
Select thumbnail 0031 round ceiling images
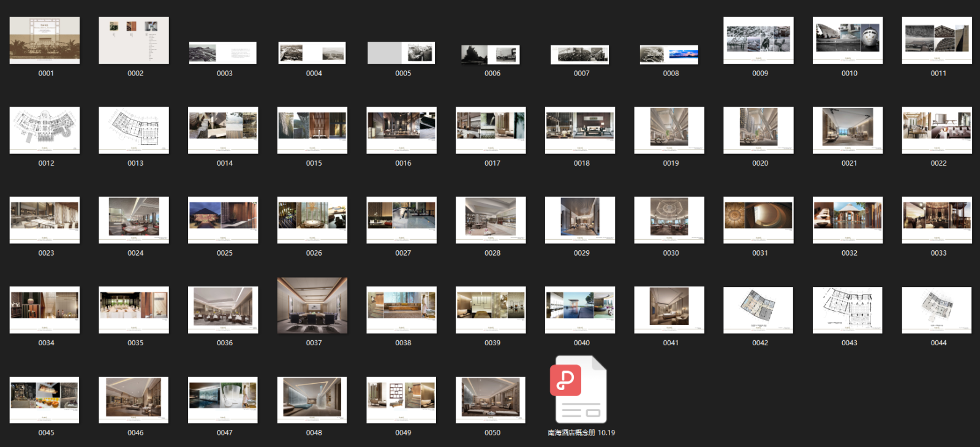758,220
